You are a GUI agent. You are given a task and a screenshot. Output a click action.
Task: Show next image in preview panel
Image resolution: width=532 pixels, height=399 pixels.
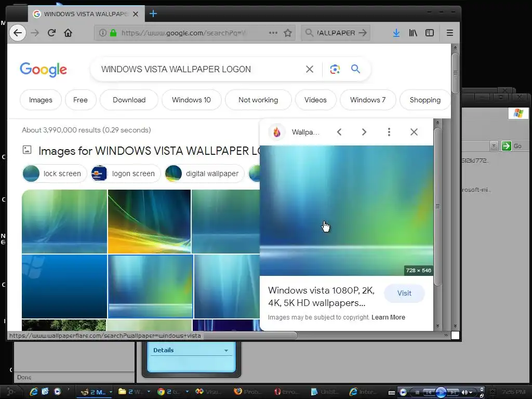[x=364, y=132]
